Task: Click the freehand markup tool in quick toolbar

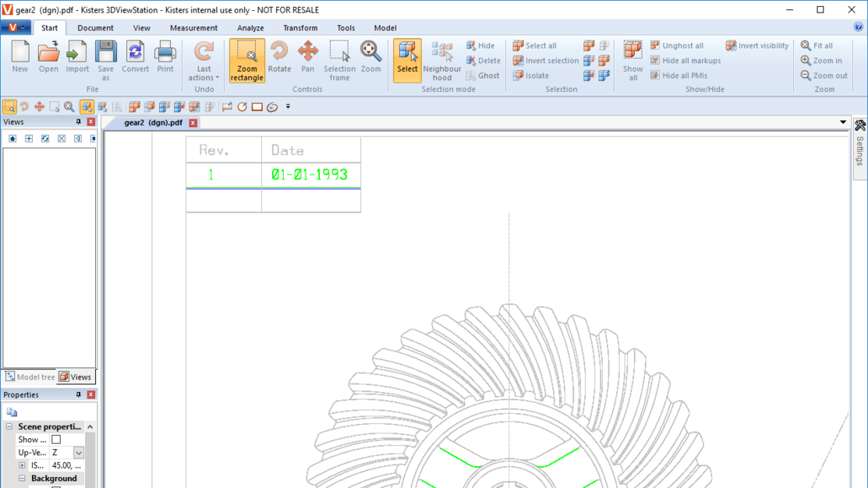Action: 272,107
